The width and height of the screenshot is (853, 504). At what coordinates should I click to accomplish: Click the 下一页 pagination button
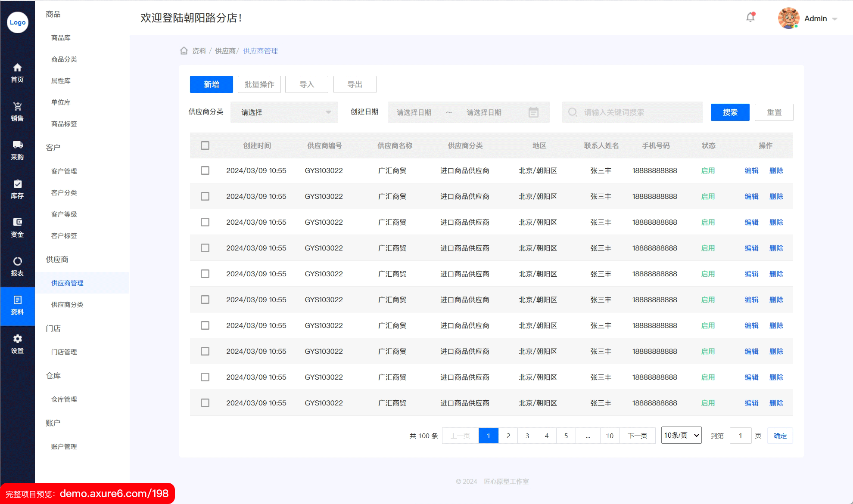tap(638, 436)
